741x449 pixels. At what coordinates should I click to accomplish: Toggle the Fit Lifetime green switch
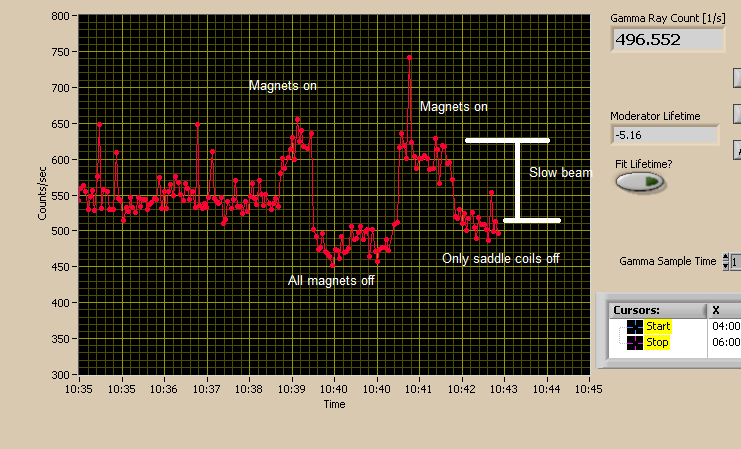coord(640,181)
